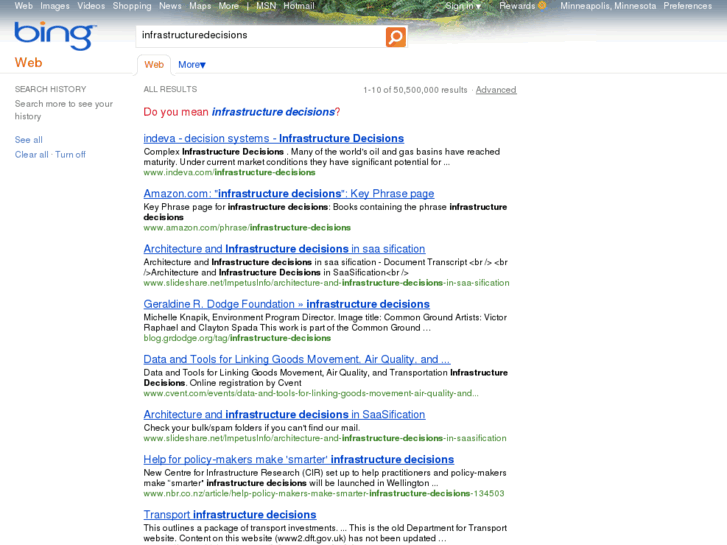The width and height of the screenshot is (727, 545).
Task: Open Data and Tools for Linking Goods Movement result
Action: (297, 359)
